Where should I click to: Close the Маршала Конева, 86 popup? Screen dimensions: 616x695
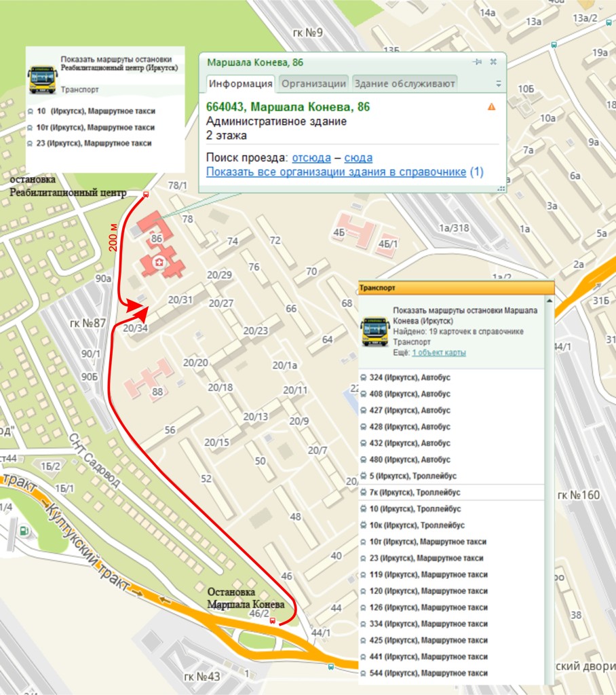[493, 62]
